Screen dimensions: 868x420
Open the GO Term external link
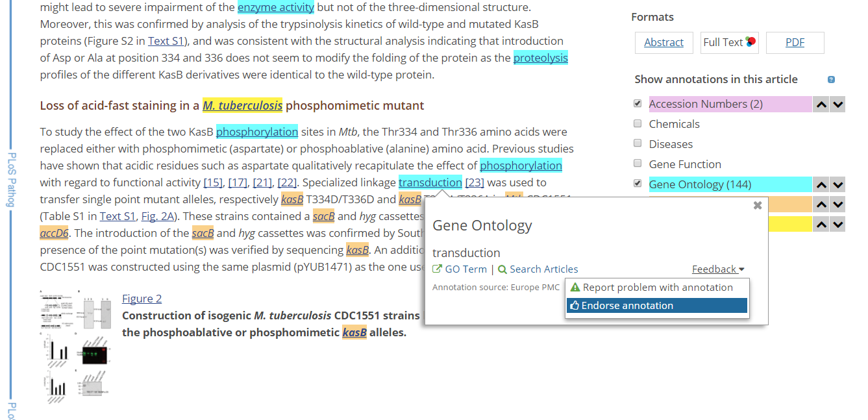click(460, 269)
